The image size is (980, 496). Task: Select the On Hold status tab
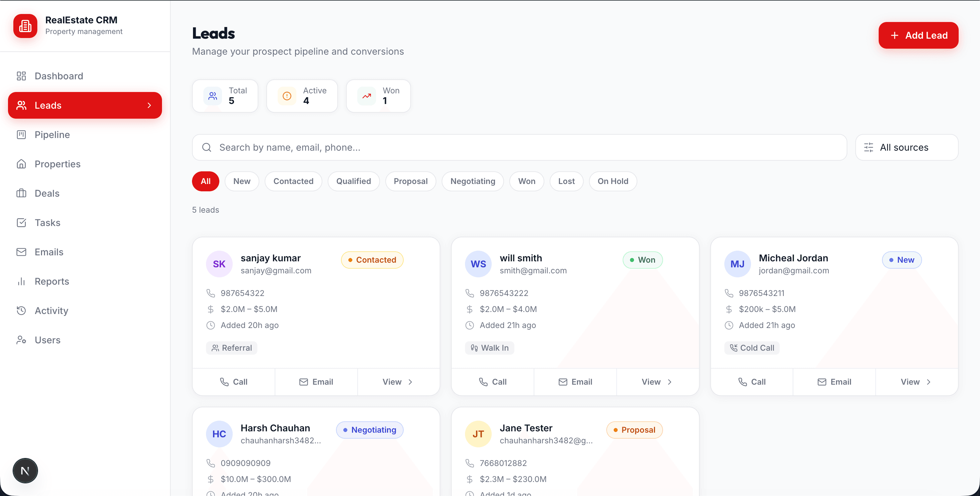(x=613, y=181)
